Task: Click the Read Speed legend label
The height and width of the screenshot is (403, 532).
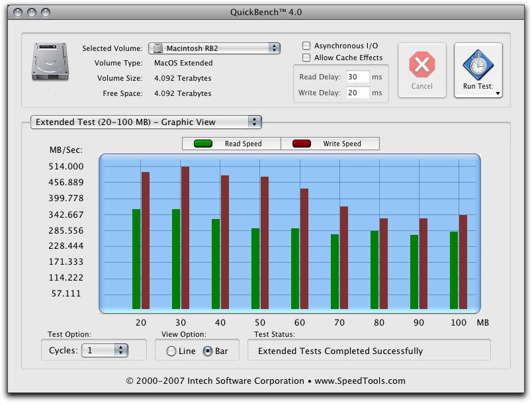Action: click(x=244, y=144)
